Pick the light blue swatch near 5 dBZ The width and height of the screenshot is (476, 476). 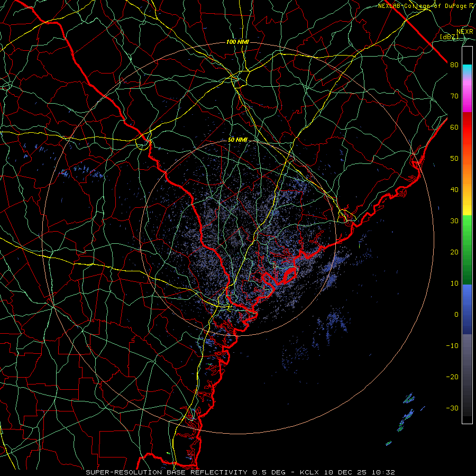(467, 299)
